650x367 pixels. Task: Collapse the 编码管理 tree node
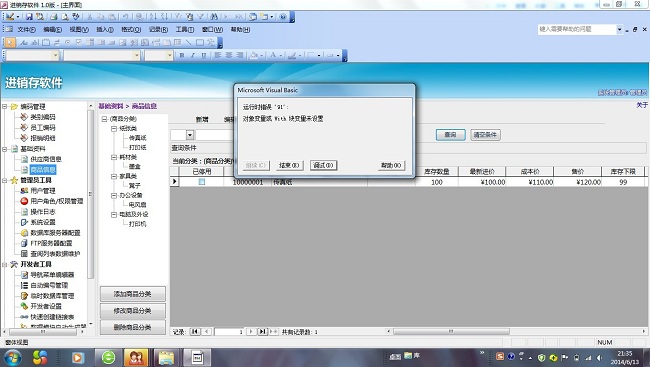(5, 107)
